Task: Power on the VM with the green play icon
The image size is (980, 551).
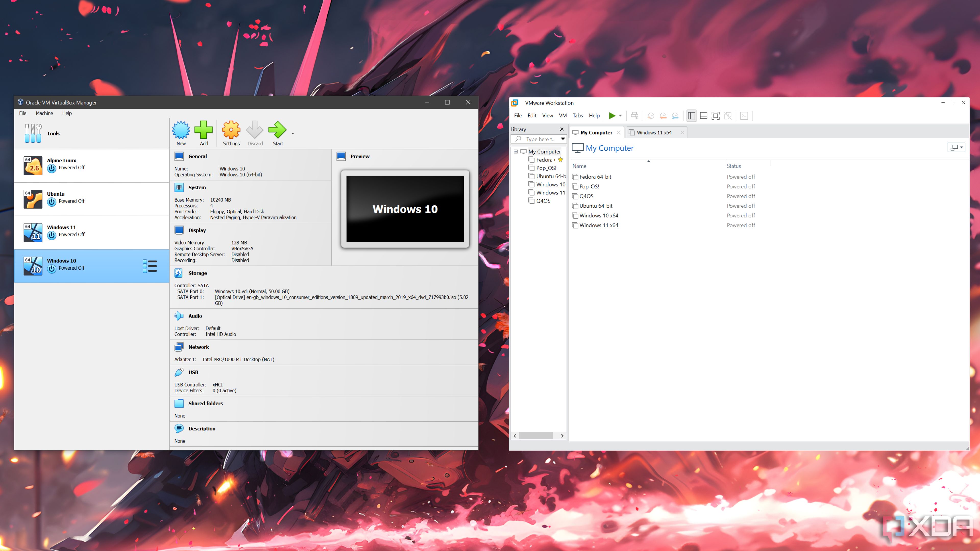Action: pos(612,116)
